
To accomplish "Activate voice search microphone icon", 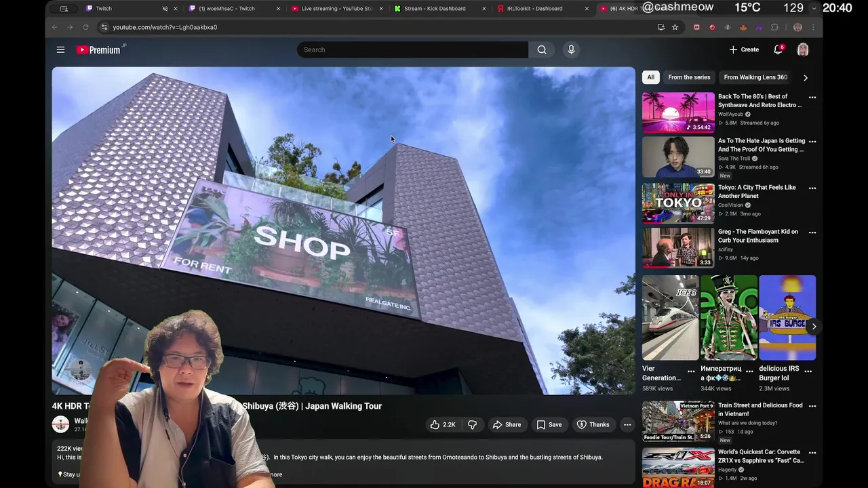I will pos(571,49).
